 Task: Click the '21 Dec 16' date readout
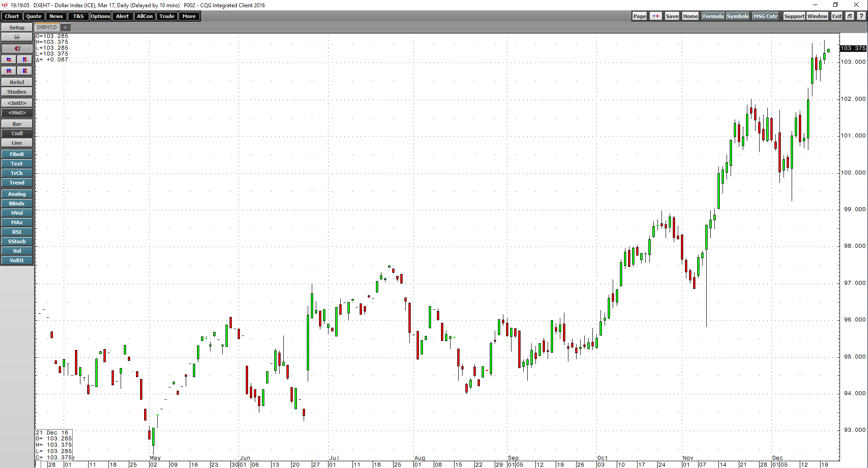tap(52, 433)
